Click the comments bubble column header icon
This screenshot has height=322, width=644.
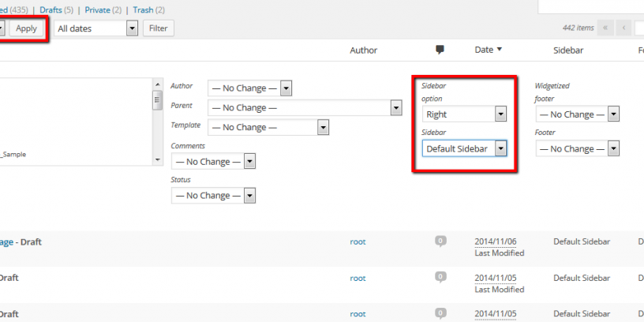click(x=440, y=50)
